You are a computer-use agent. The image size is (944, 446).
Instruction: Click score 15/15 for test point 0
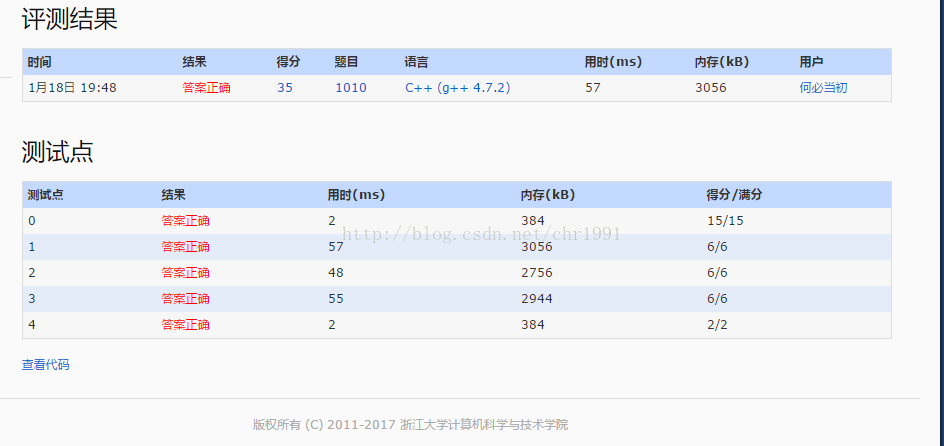[725, 221]
